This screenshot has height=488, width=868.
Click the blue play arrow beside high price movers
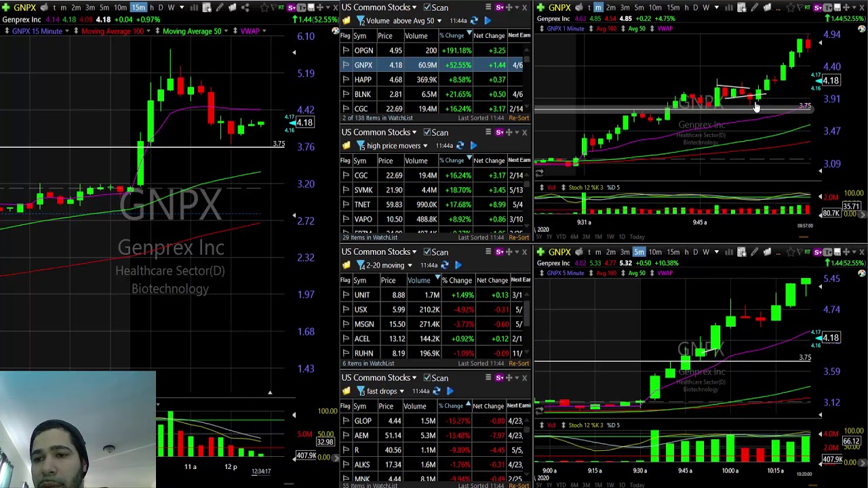tap(473, 146)
